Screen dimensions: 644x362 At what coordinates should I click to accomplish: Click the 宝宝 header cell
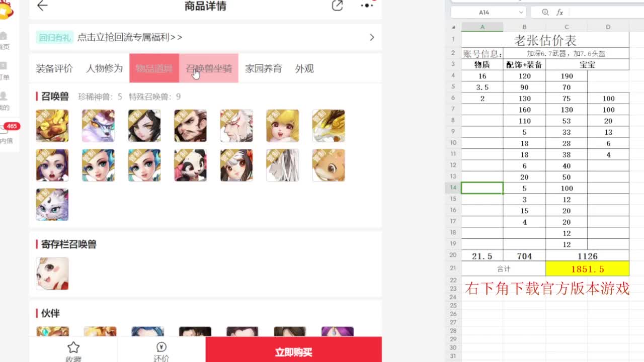point(587,64)
